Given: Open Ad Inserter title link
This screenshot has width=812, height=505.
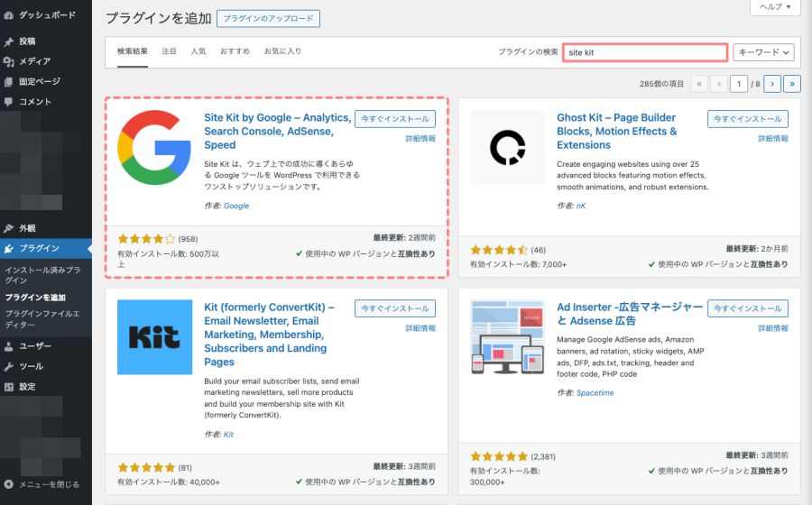Looking at the screenshot, I should (x=630, y=314).
